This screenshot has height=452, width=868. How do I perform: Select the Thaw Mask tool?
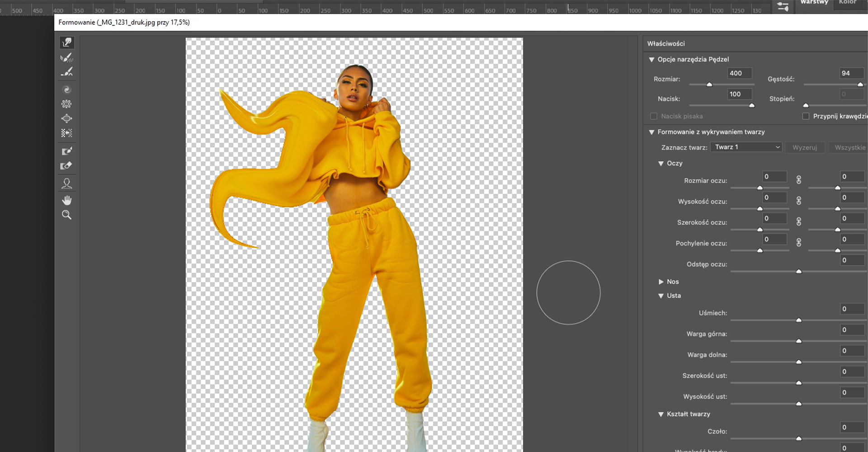[x=67, y=166]
